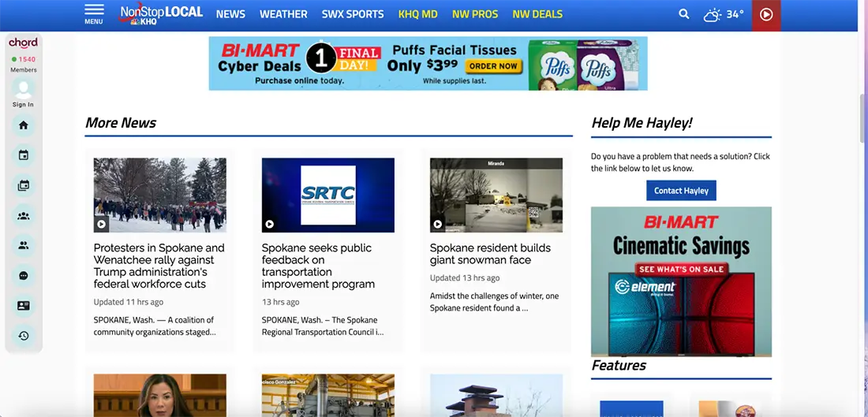Click 'Updated 11 hrs ago' timestamp
868x417 pixels.
pyautogui.click(x=129, y=302)
